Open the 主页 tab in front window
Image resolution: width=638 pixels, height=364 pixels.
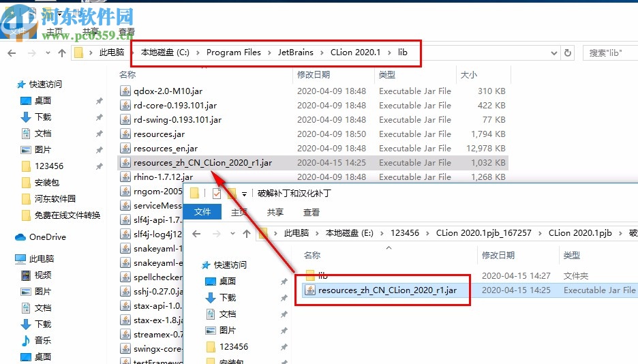click(x=239, y=212)
